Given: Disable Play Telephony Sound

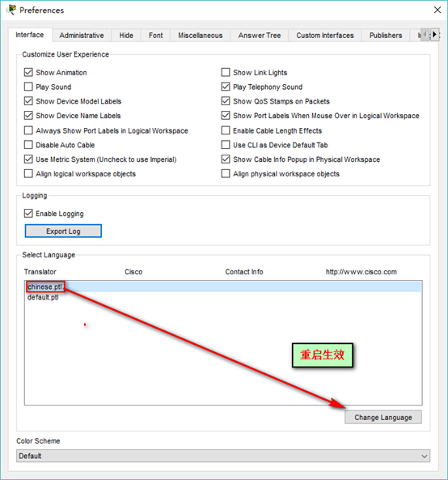Looking at the screenshot, I should pyautogui.click(x=226, y=87).
